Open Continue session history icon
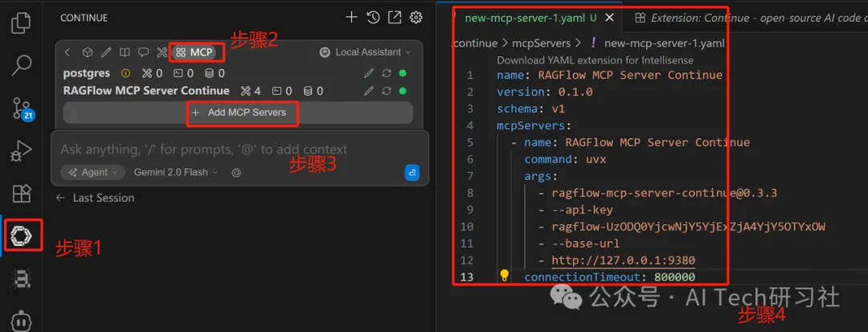 (373, 18)
